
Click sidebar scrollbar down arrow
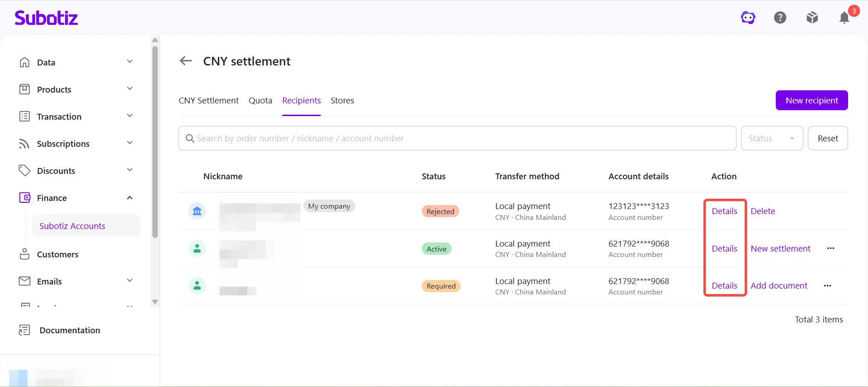[155, 302]
